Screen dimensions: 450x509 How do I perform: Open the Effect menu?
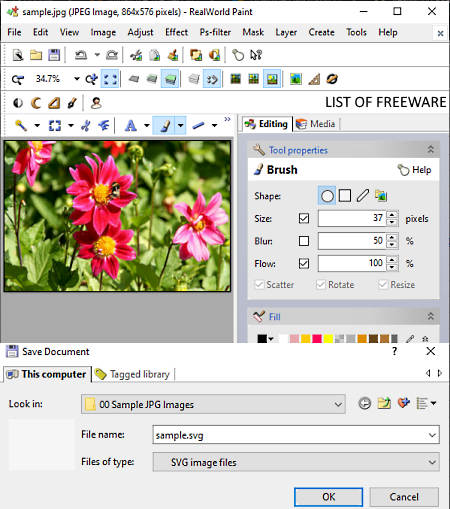tap(176, 32)
